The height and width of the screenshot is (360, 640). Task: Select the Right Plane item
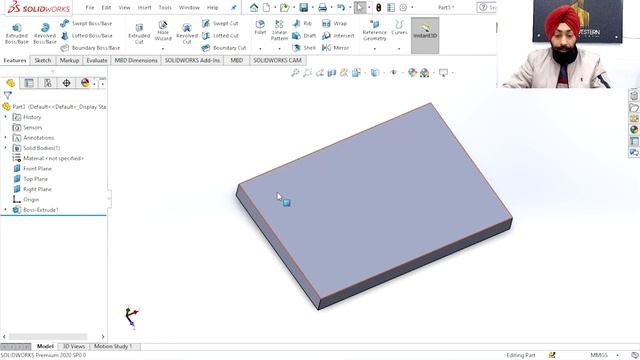pos(33,189)
